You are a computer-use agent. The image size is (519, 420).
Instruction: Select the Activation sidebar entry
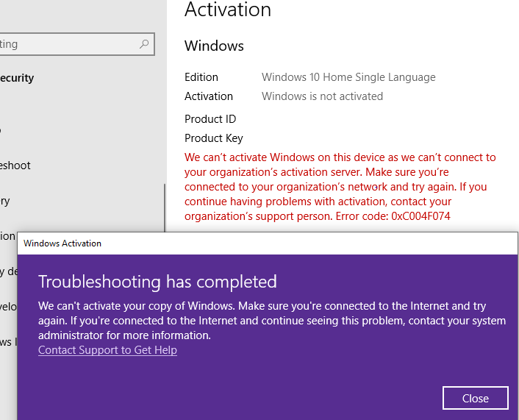point(7,236)
